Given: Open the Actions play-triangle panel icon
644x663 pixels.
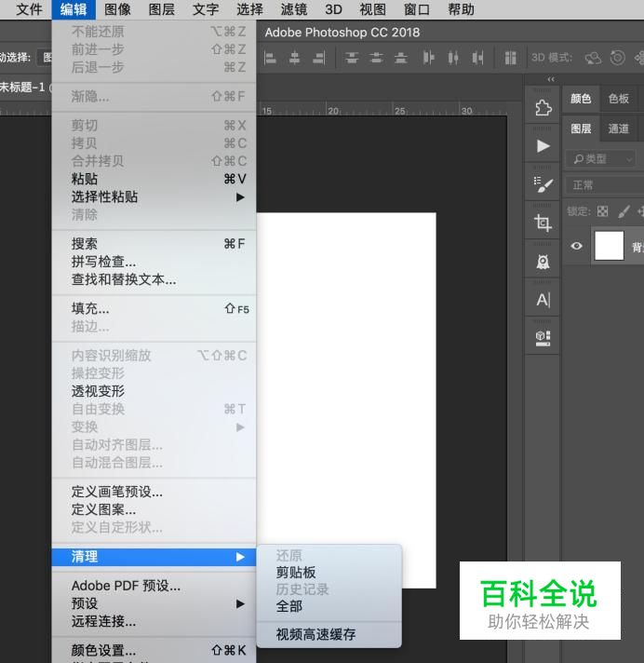Looking at the screenshot, I should (543, 146).
